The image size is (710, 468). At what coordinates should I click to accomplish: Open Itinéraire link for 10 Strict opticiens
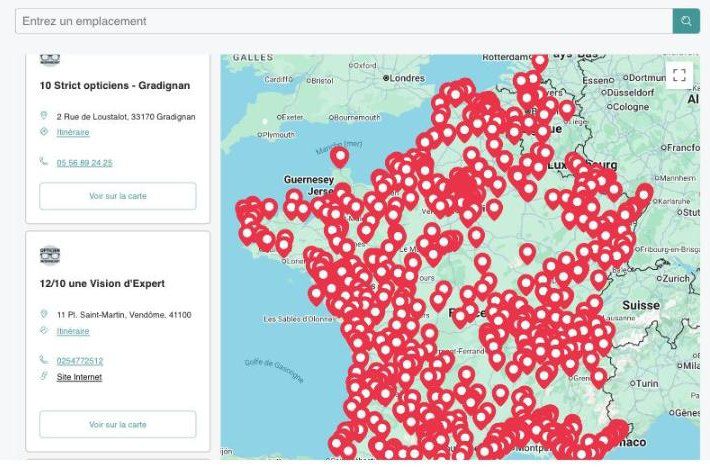pos(73,132)
